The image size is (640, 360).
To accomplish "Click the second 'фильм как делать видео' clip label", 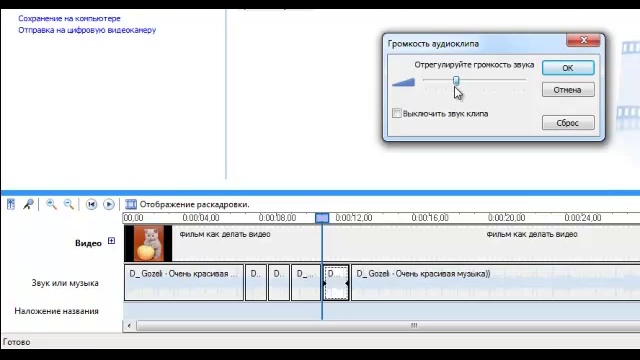I will pyautogui.click(x=532, y=234).
